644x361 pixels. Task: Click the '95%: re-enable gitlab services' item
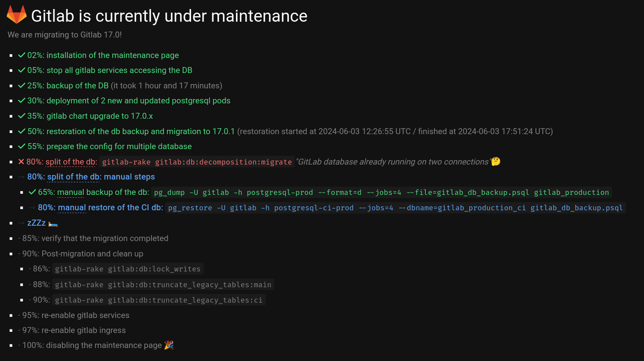point(76,315)
